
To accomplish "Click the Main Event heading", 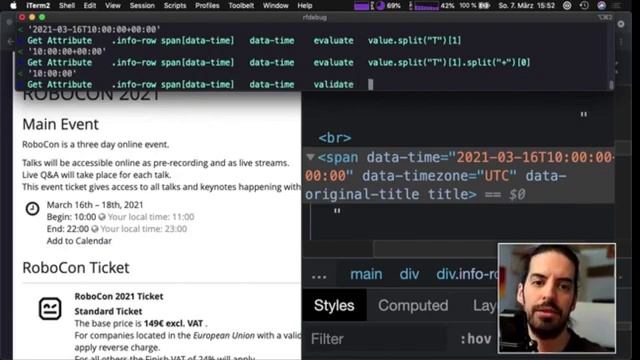I will coord(60,124).
